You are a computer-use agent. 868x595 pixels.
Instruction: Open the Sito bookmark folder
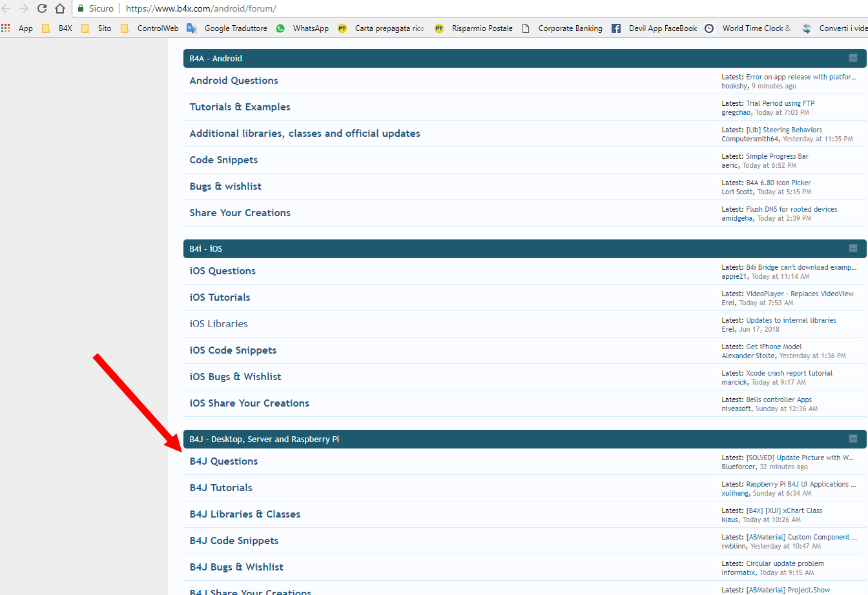96,28
